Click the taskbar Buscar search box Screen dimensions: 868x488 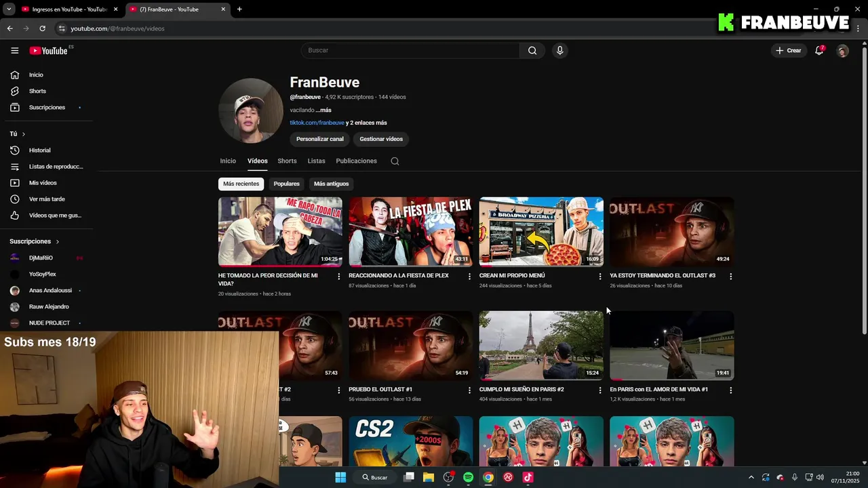pos(374,477)
